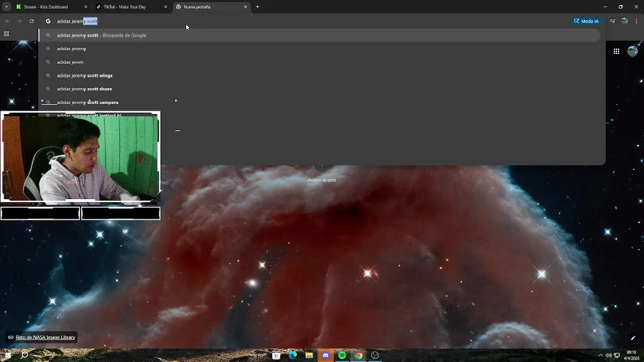Screen dimensions: 644x362
Task: Close the Nueva pestaña tab
Action: [246, 7]
